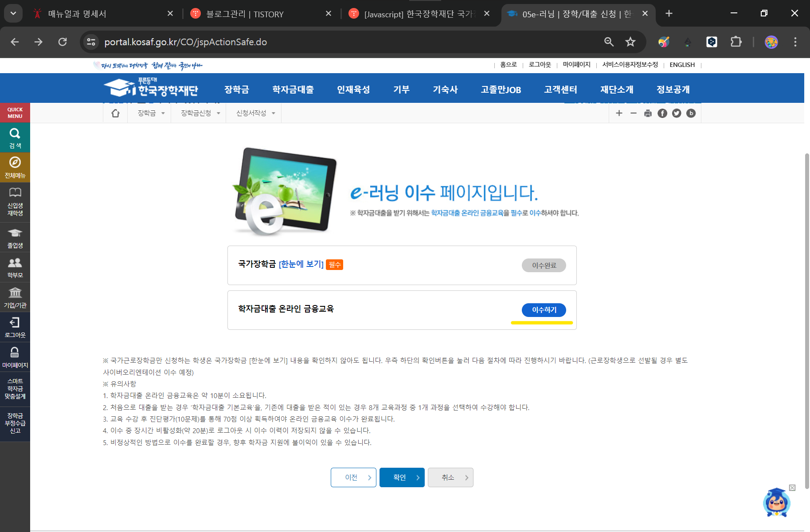This screenshot has width=810, height=532.
Task: Close the chatbot mascot popup
Action: [x=792, y=488]
